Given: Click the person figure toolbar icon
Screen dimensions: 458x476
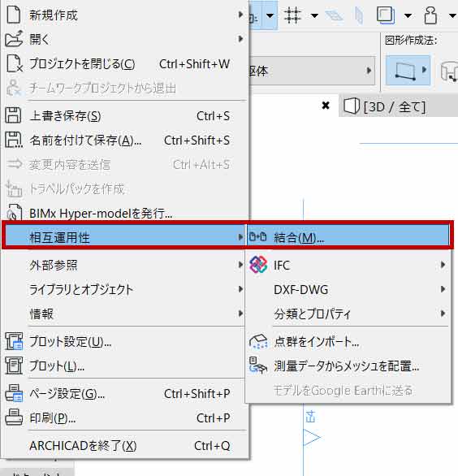Looking at the screenshot, I should click(430, 15).
